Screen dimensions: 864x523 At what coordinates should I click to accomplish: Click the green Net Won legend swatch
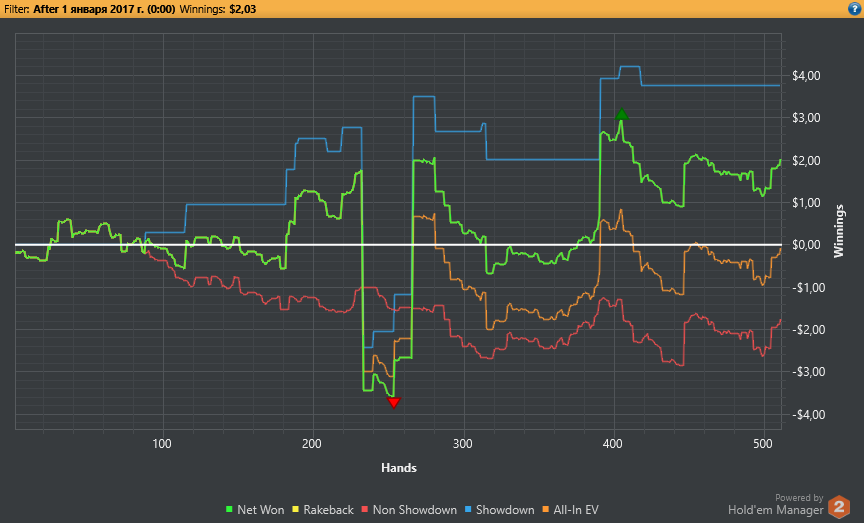pyautogui.click(x=230, y=510)
